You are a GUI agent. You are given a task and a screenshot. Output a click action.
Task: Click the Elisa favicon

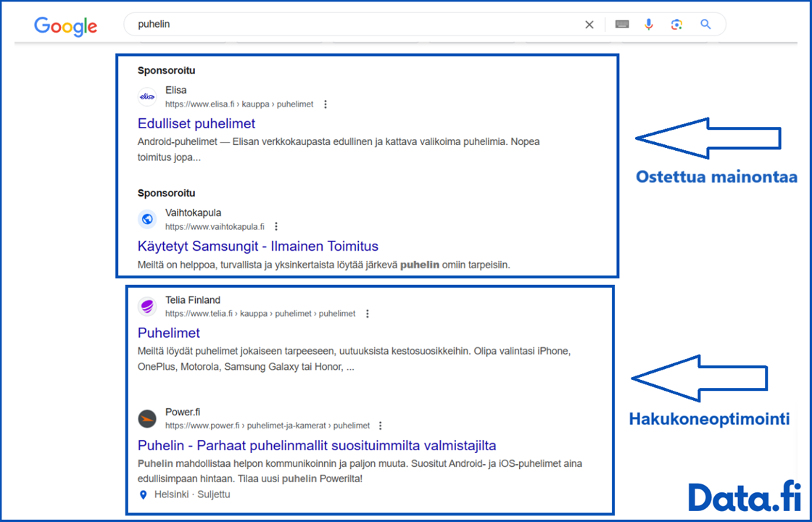(147, 97)
